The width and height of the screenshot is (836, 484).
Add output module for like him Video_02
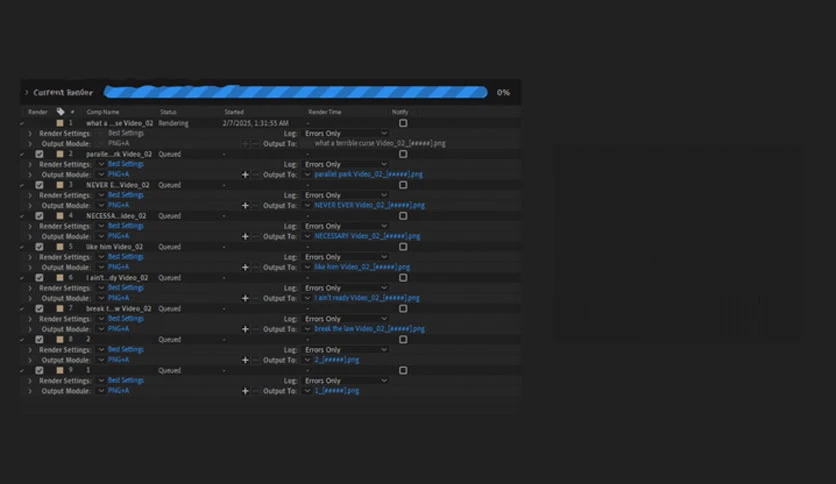[245, 267]
